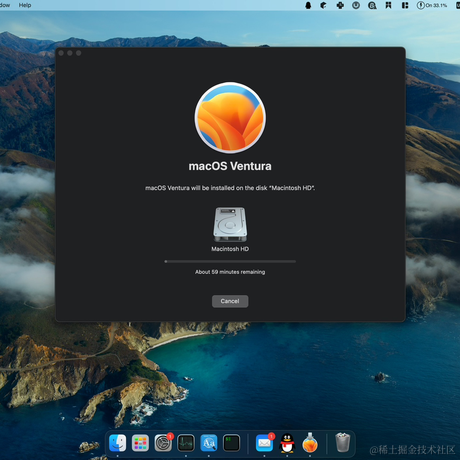Screen dimensions: 460x460
Task: Click the bookmark-shaped menu bar icon
Action: point(388,5)
